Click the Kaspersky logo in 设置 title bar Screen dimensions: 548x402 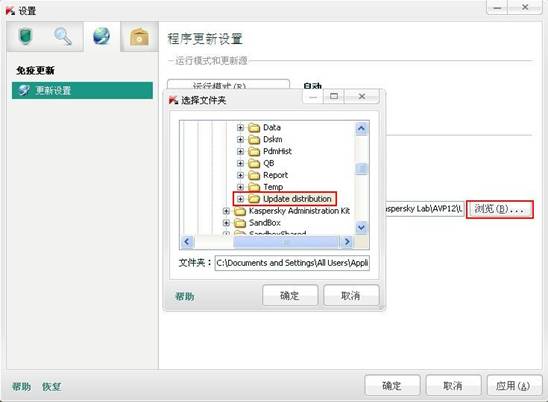[10, 10]
